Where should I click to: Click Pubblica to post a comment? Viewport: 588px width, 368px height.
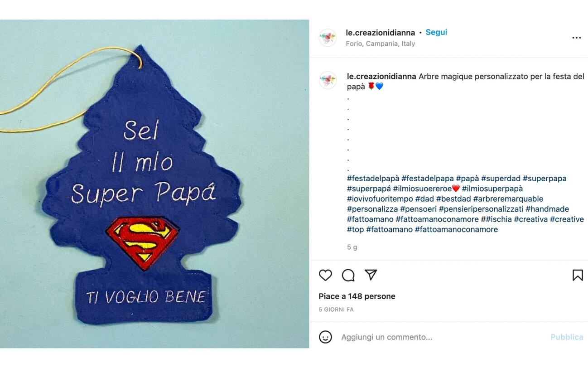566,337
